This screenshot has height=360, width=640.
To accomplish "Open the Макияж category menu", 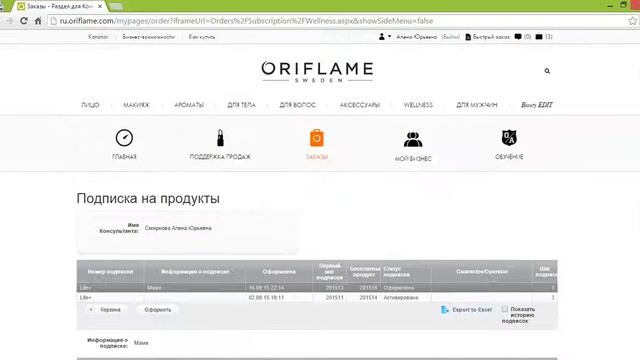I will (x=136, y=105).
